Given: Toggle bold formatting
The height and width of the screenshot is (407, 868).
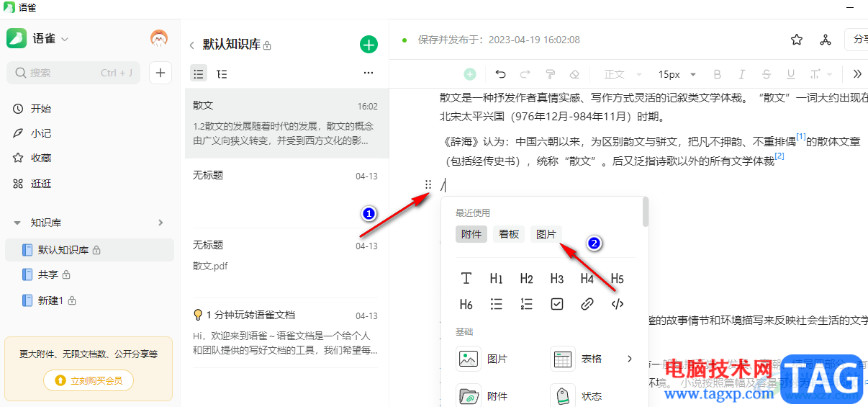Looking at the screenshot, I should (x=717, y=74).
